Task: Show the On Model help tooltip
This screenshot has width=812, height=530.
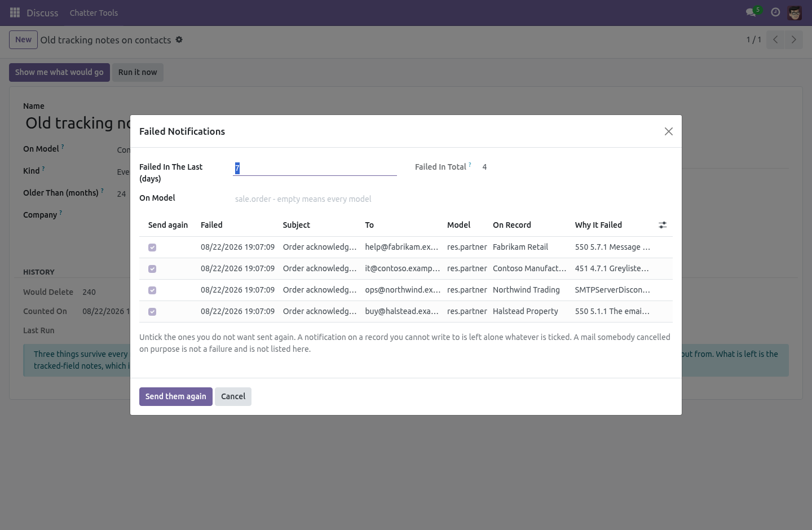Action: pos(63,147)
